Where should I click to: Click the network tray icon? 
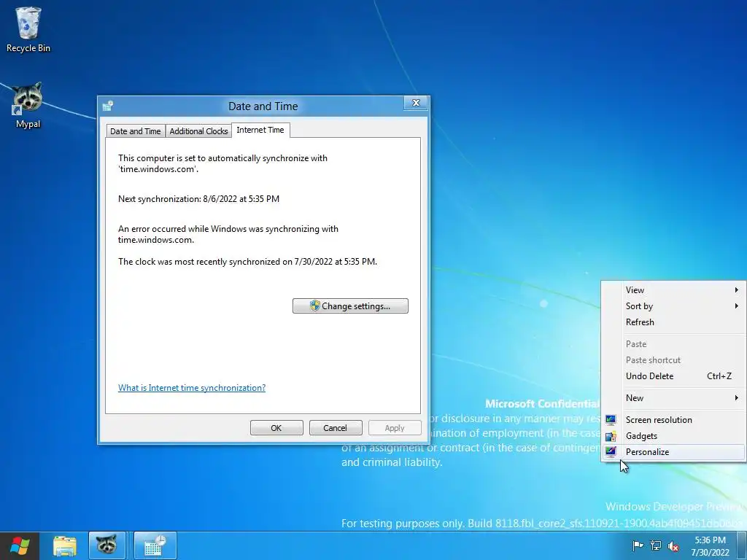[x=656, y=545]
